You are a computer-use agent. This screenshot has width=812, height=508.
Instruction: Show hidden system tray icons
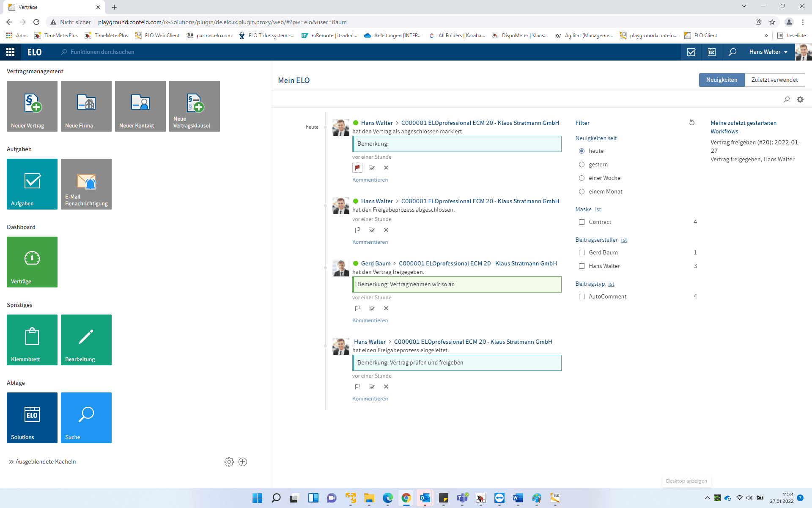(707, 498)
